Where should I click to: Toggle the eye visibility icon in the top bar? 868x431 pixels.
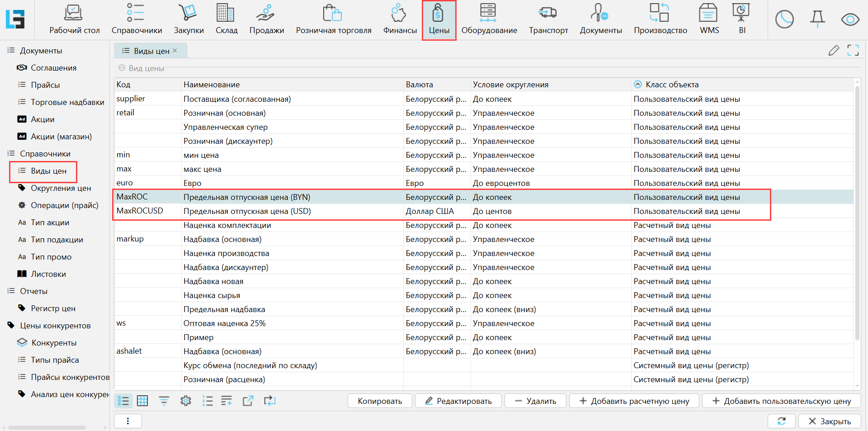click(850, 19)
